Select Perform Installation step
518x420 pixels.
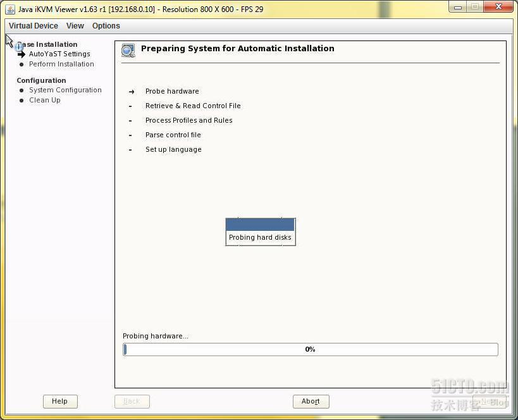point(61,64)
